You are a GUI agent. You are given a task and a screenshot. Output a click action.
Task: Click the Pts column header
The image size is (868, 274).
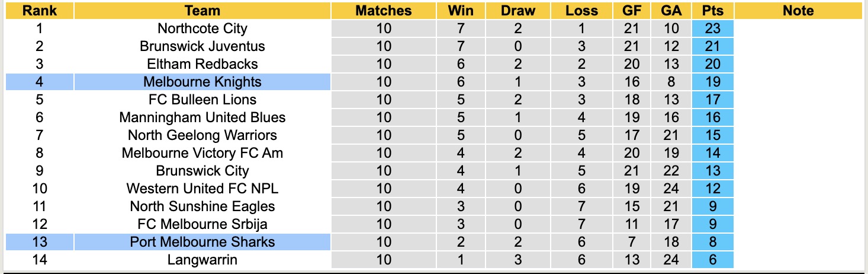pos(713,11)
